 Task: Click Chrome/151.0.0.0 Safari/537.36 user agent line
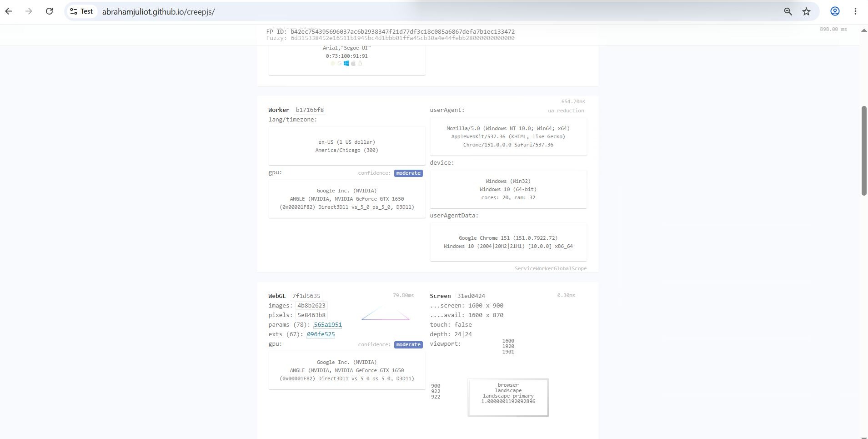pyautogui.click(x=508, y=145)
